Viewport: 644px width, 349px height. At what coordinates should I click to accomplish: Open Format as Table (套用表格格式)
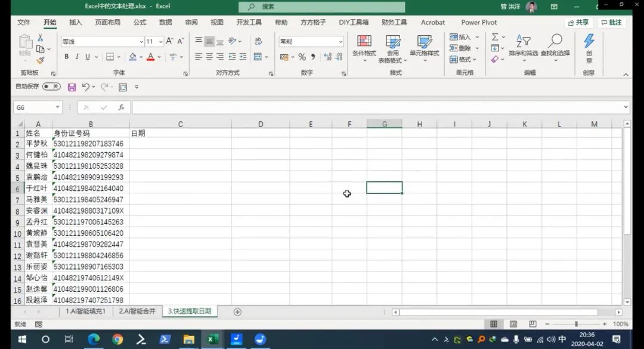[392, 48]
